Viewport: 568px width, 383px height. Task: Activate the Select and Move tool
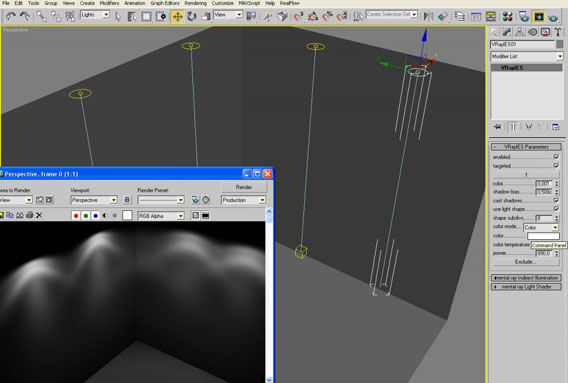point(178,16)
